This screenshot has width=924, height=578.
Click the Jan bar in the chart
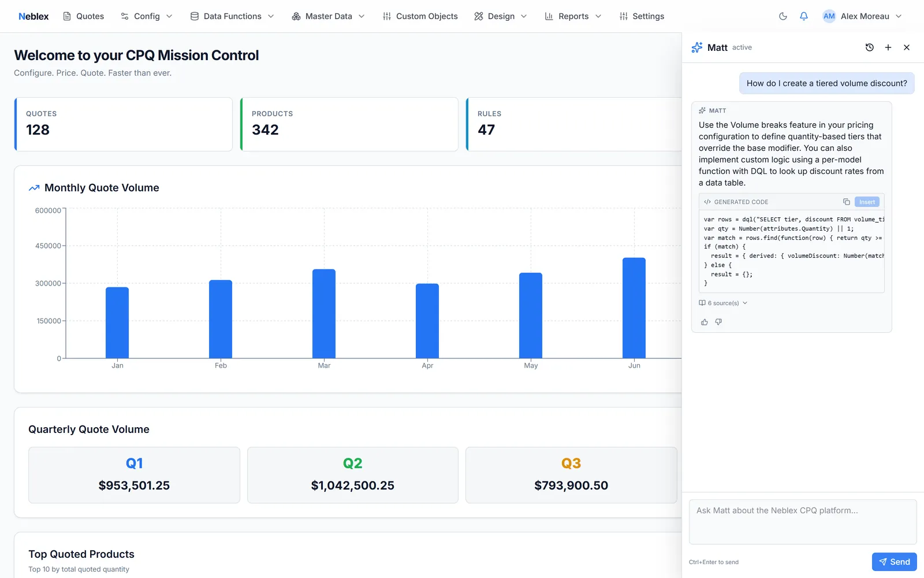tap(117, 323)
